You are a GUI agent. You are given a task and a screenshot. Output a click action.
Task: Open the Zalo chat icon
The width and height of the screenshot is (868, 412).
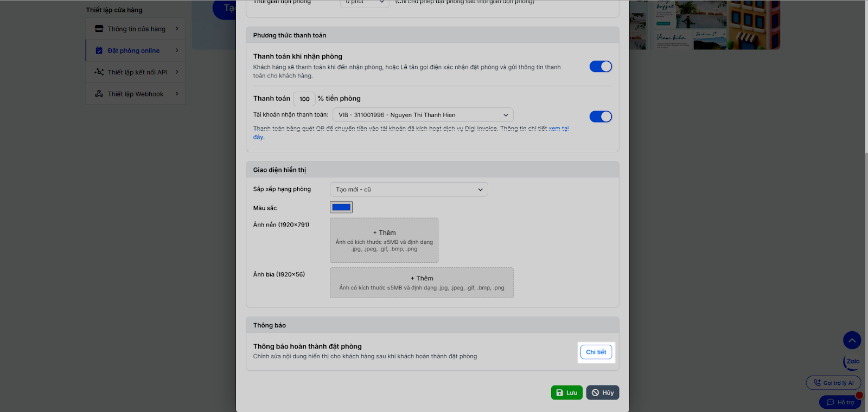852,362
